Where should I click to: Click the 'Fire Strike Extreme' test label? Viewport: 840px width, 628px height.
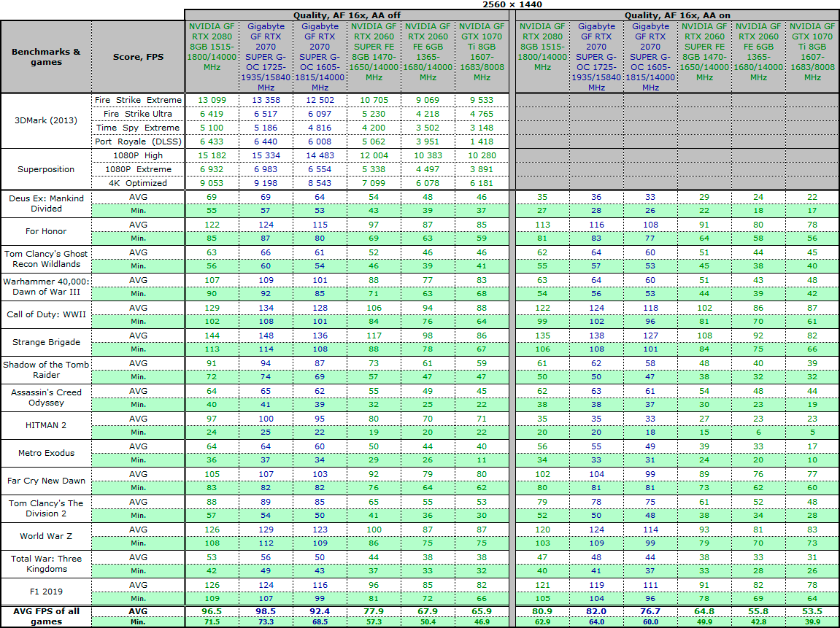pyautogui.click(x=138, y=100)
